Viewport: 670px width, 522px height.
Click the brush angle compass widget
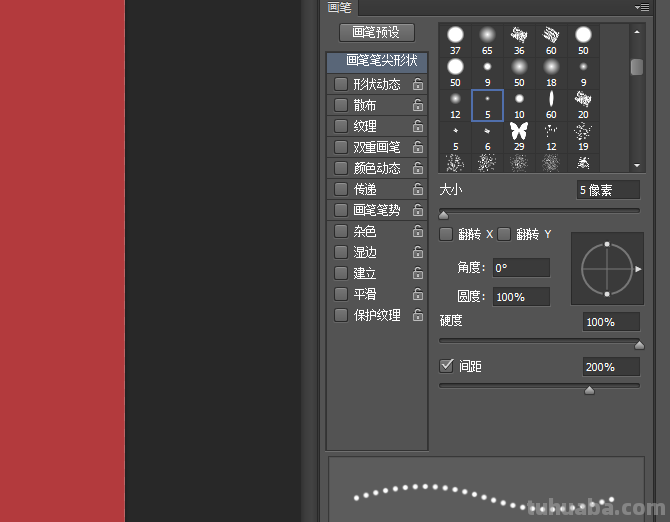pyautogui.click(x=607, y=268)
